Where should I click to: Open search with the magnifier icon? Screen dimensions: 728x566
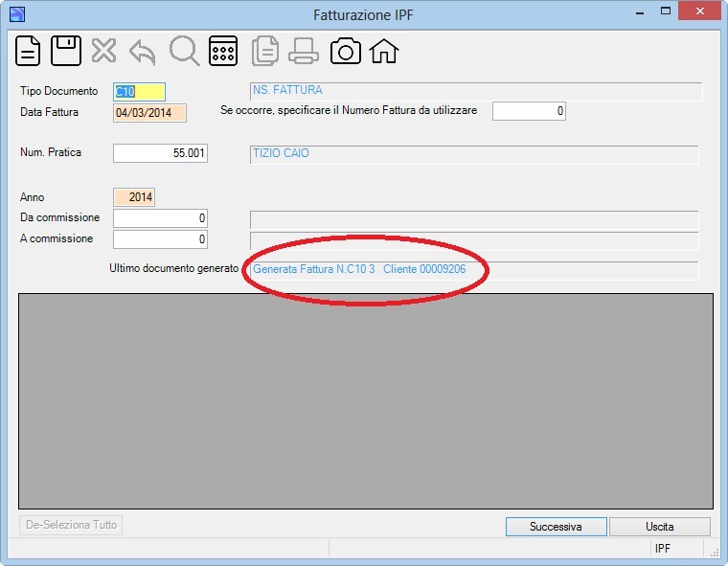184,51
